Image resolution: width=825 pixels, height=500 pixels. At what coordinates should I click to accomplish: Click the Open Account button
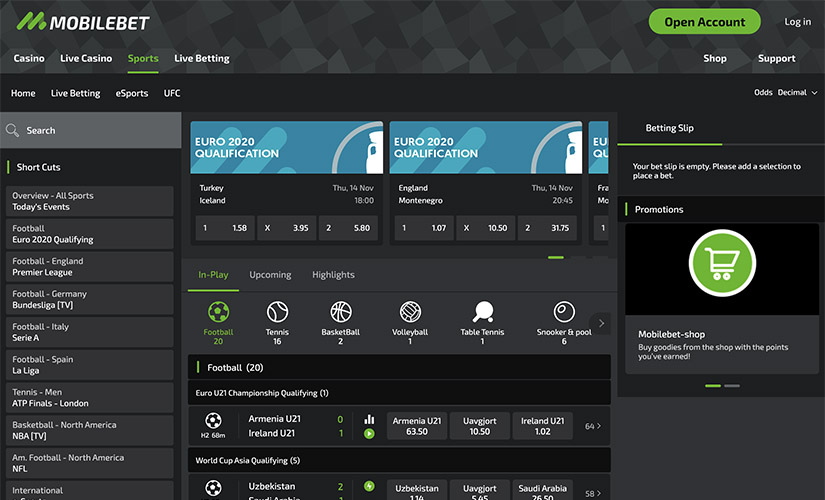point(705,22)
